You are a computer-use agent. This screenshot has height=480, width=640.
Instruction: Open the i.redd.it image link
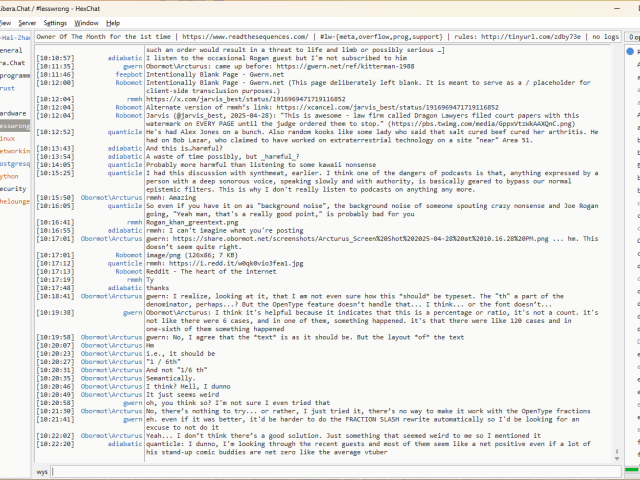217,263
